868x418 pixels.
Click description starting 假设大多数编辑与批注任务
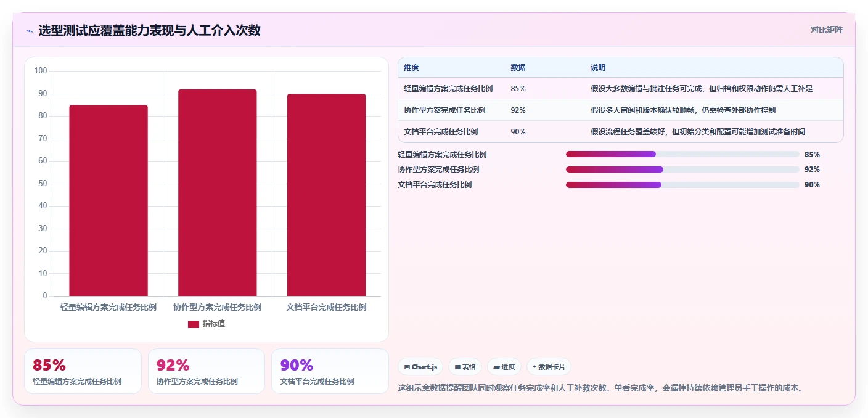[x=702, y=89]
